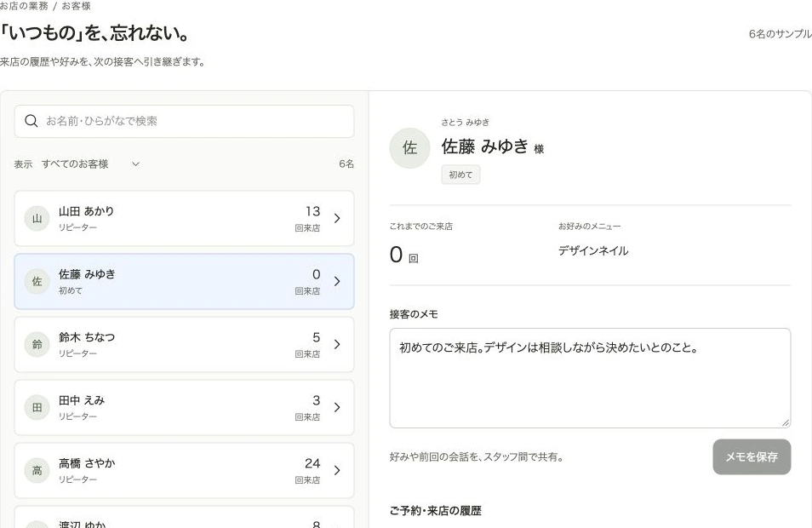Open 田中 えみ row chevron
The image size is (812, 528).
(337, 407)
